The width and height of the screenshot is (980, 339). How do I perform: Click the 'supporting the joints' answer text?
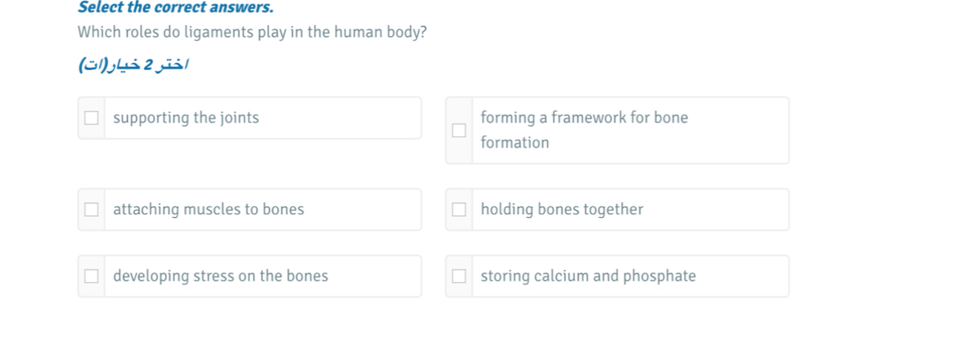pos(186,118)
